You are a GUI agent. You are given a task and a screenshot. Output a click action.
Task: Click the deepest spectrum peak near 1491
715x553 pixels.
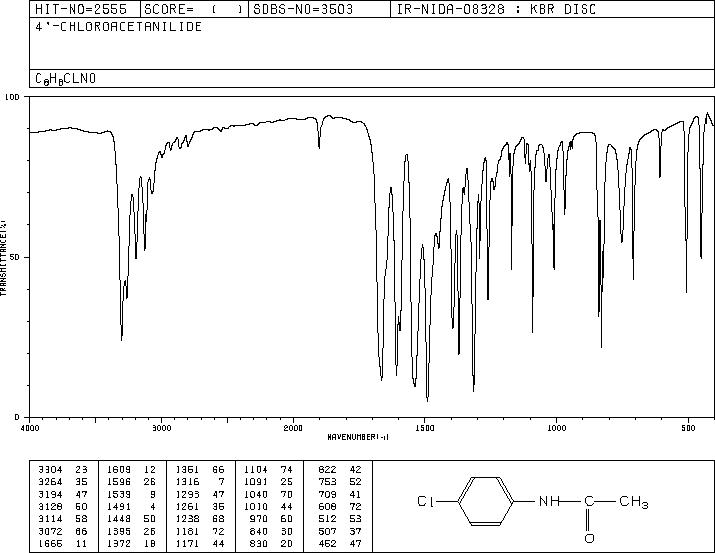(427, 399)
